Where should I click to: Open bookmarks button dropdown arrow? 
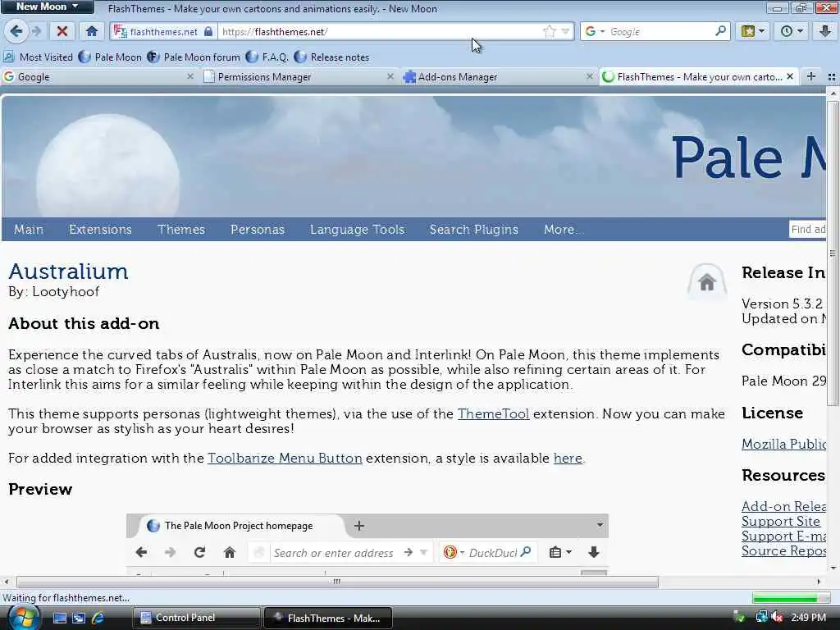coord(761,31)
